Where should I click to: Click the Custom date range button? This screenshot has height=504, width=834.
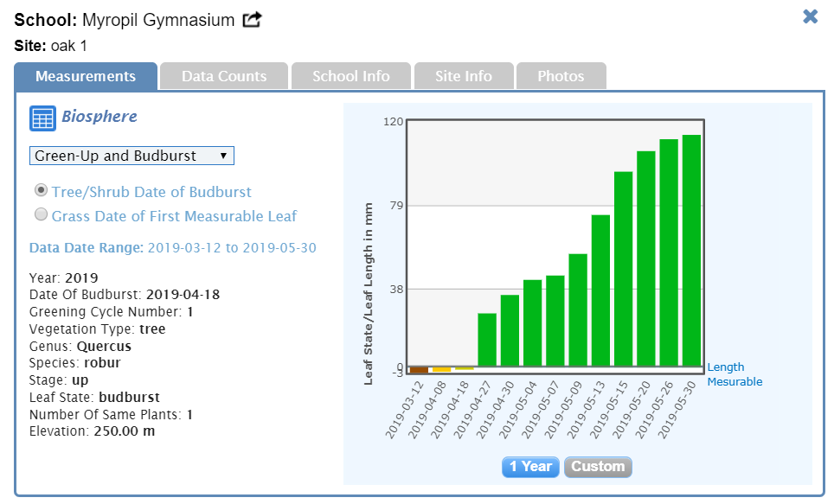click(x=598, y=467)
